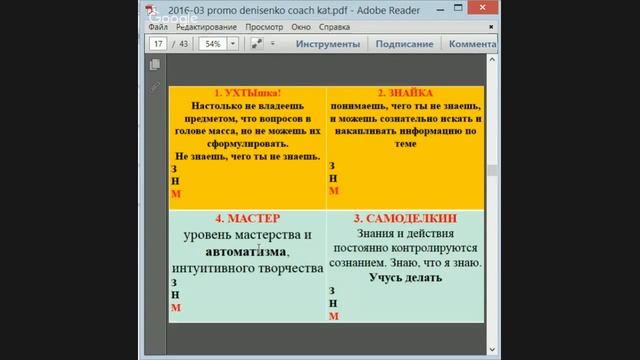Open the Комментарии pane
This screenshot has height=360, width=640.
[472, 44]
